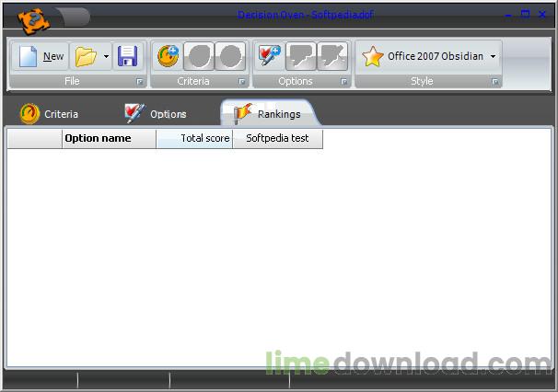The width and height of the screenshot is (558, 392).
Task: Click the second greyed Options pen icon
Action: (x=300, y=57)
